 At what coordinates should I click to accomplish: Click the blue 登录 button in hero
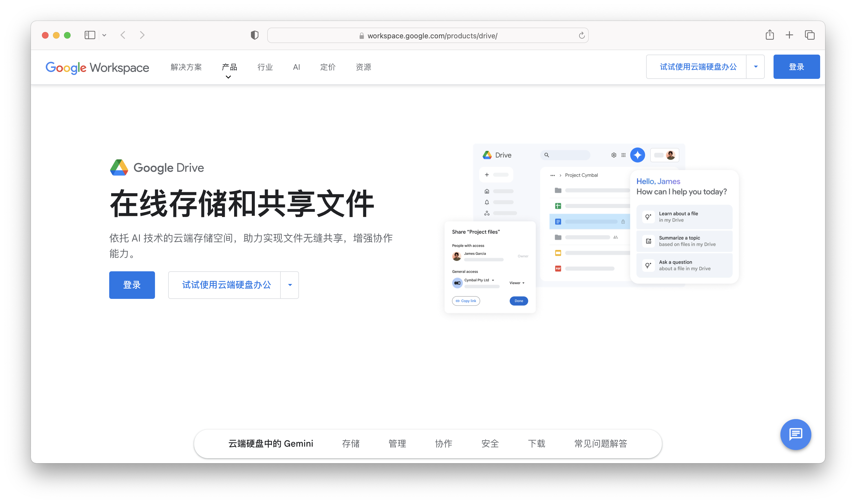pos(132,285)
